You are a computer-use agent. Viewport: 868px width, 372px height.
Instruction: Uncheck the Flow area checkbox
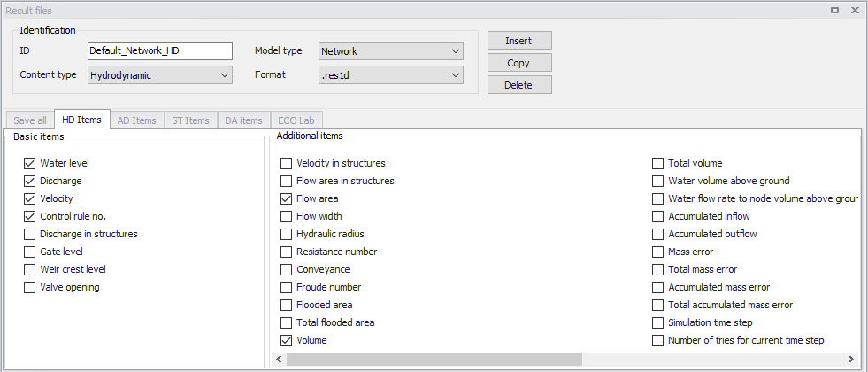coord(286,198)
